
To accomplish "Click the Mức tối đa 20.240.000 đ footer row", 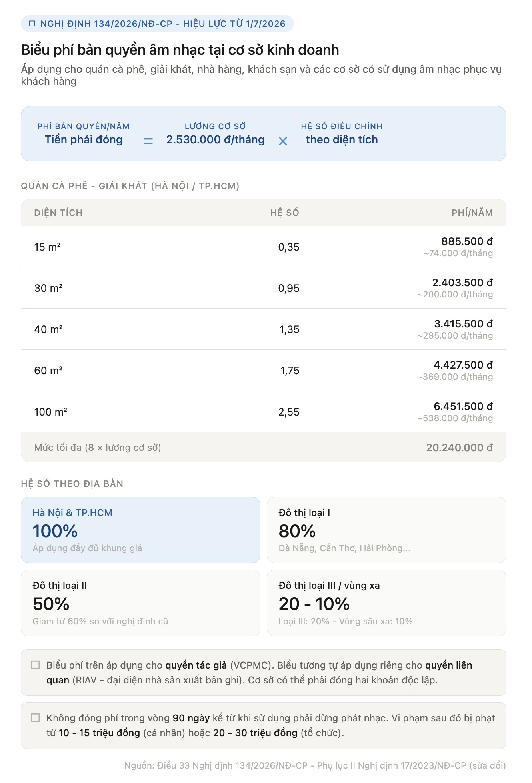I will coord(264,447).
